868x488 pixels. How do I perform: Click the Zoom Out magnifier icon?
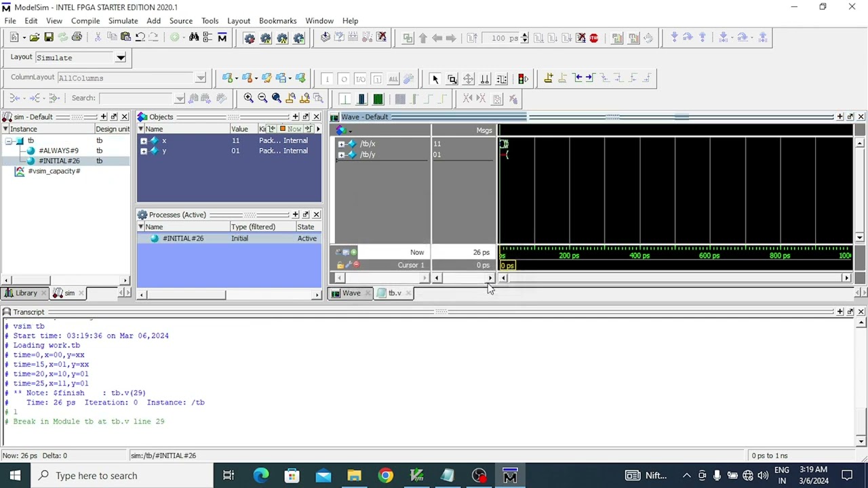(x=262, y=98)
